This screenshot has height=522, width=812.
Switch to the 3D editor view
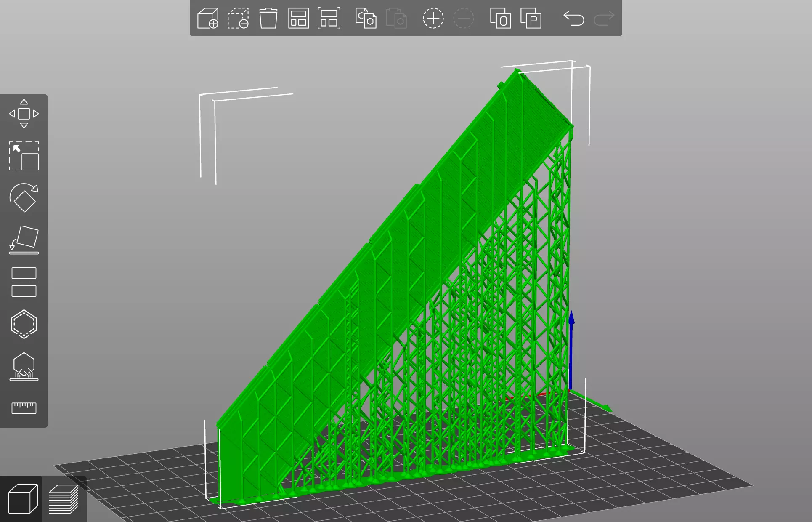click(x=22, y=499)
